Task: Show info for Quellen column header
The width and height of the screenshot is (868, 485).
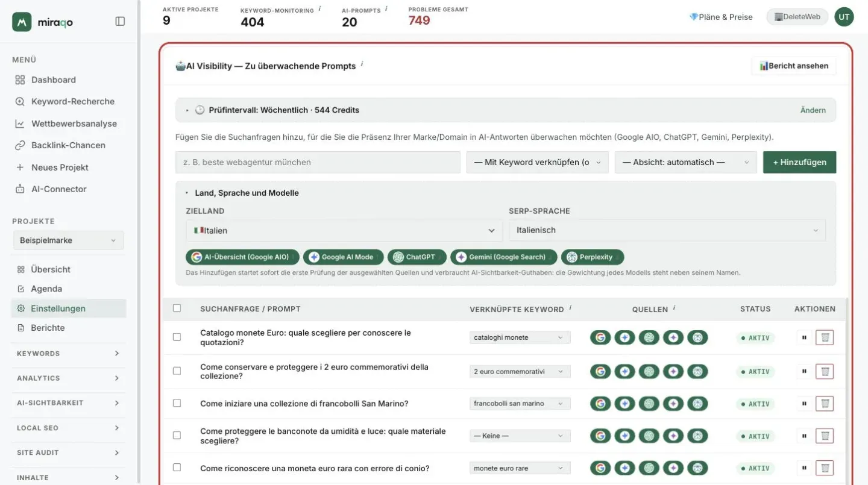Action: (x=674, y=308)
